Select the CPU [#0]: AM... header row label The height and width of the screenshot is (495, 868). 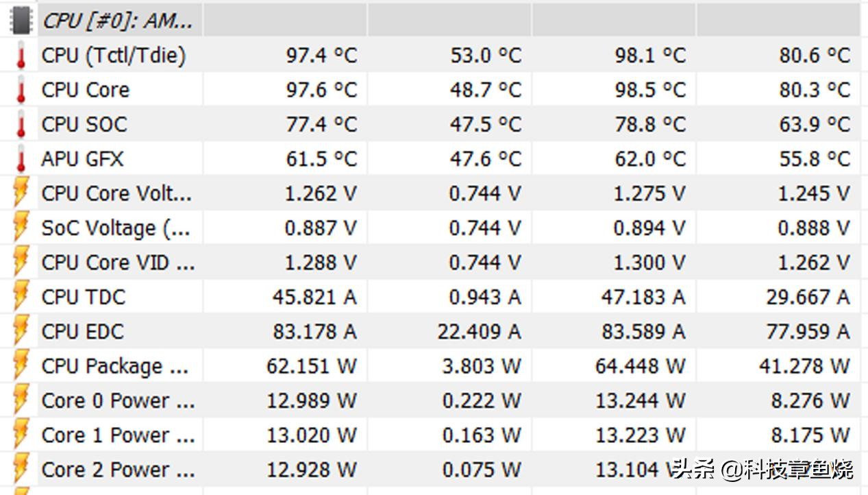(x=117, y=21)
